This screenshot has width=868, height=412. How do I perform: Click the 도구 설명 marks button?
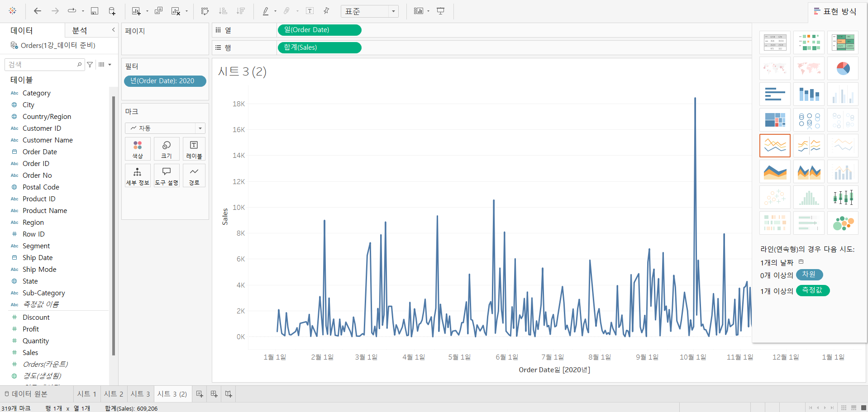pos(167,176)
